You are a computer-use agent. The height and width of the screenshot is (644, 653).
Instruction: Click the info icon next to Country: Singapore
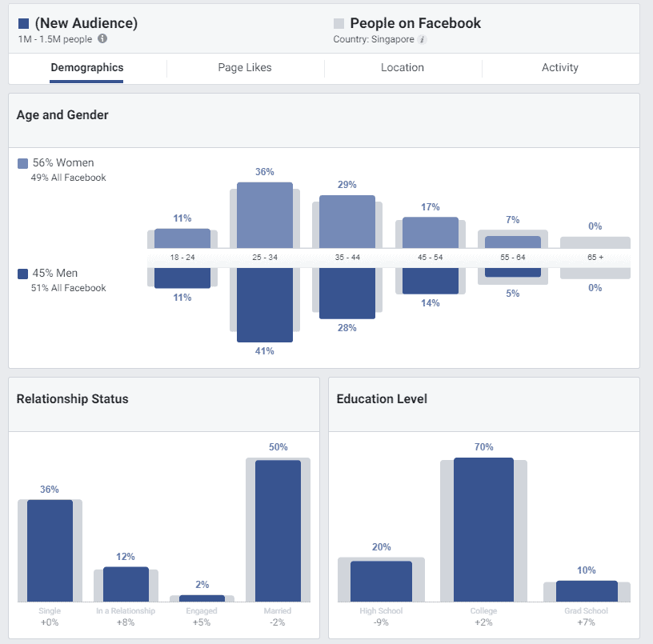(x=422, y=39)
